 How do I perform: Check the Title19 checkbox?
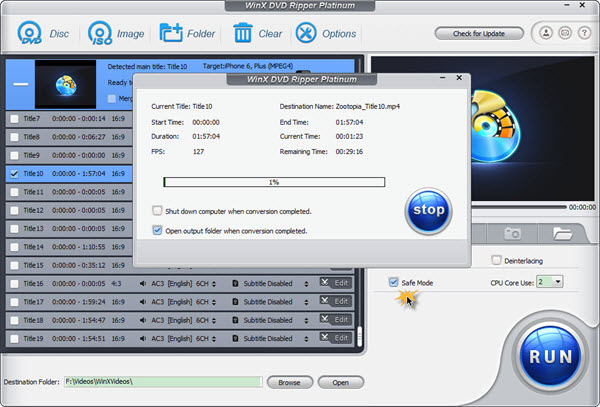pos(15,339)
